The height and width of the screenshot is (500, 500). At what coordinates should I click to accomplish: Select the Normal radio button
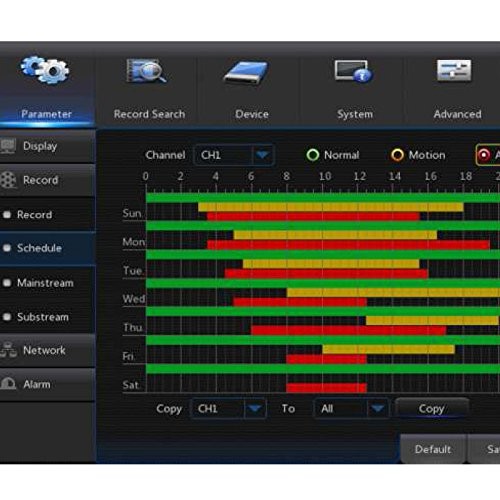click(313, 155)
